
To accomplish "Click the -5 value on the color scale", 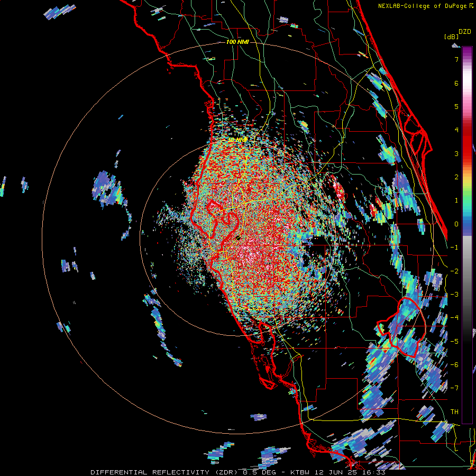I will click(454, 342).
